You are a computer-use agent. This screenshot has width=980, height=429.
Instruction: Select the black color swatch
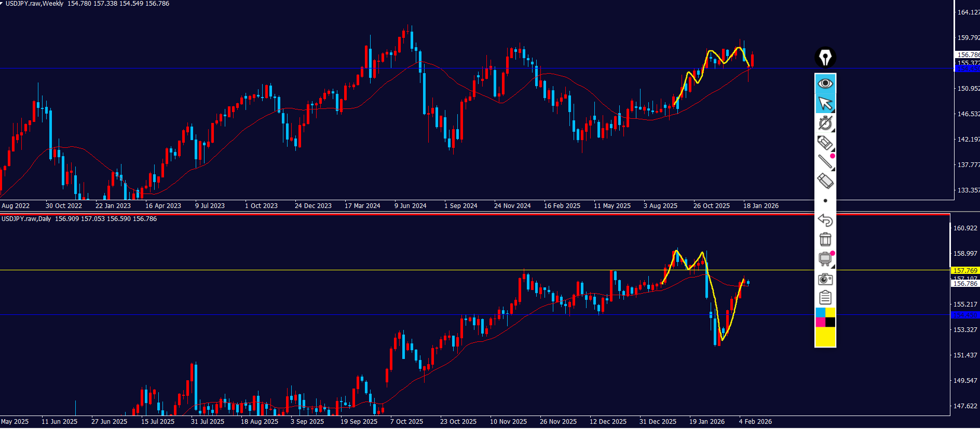click(830, 322)
